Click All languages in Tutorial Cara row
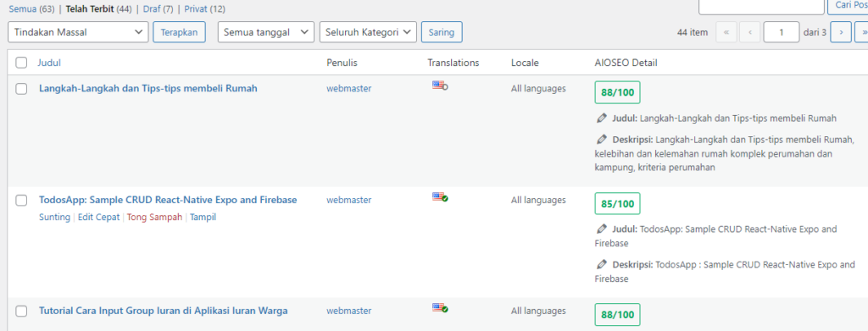Screen dimensions: 868x331 [x=538, y=312]
